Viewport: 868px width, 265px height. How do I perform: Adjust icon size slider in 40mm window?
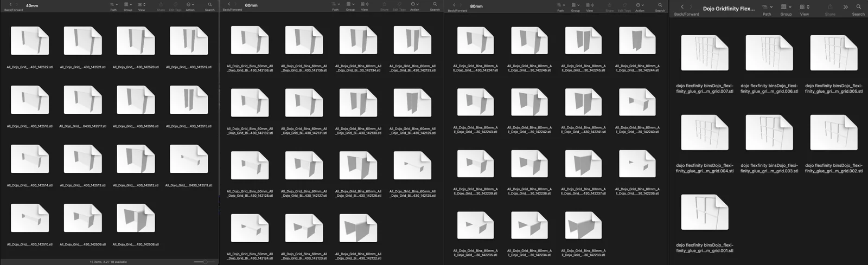click(205, 262)
